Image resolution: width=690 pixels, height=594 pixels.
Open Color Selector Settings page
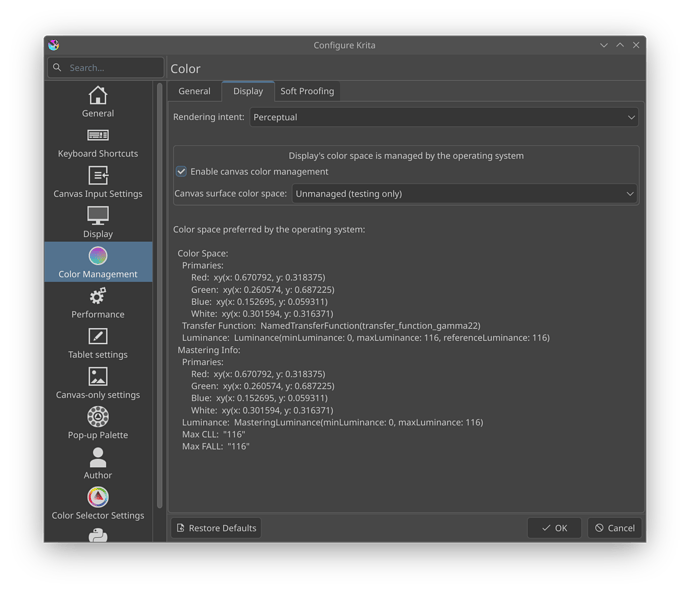pos(98,504)
